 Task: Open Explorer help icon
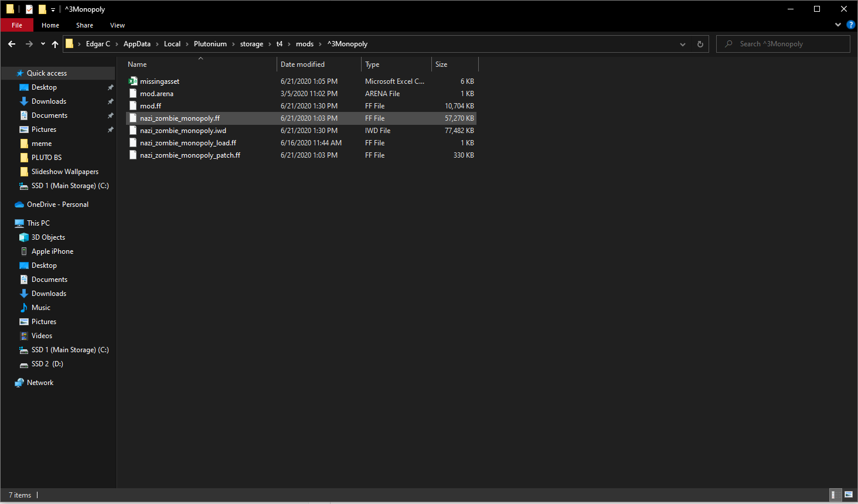[x=851, y=25]
